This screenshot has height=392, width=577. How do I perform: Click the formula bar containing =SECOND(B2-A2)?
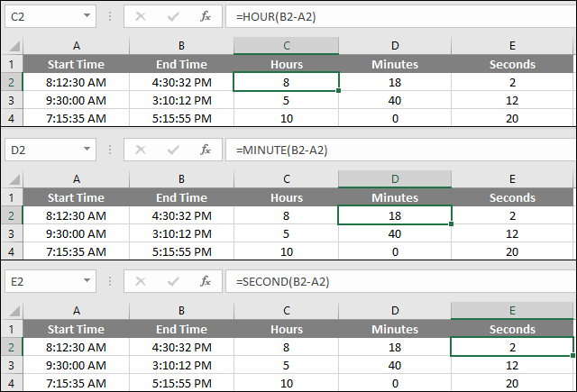(400, 282)
